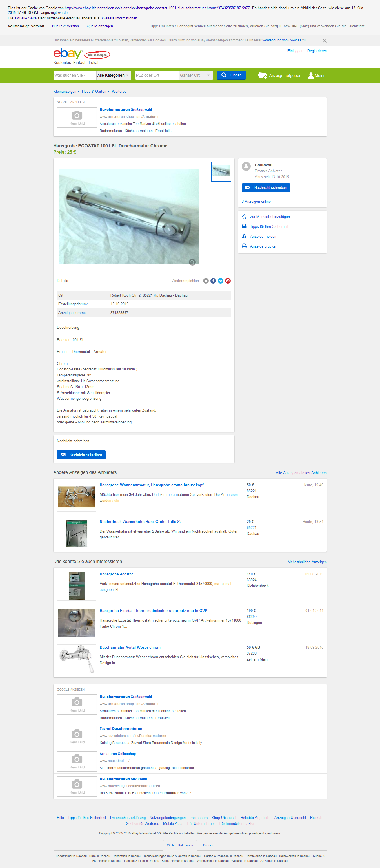The height and width of the screenshot is (868, 380).
Task: Click Nachricht schreiben button below description
Action: point(81,454)
